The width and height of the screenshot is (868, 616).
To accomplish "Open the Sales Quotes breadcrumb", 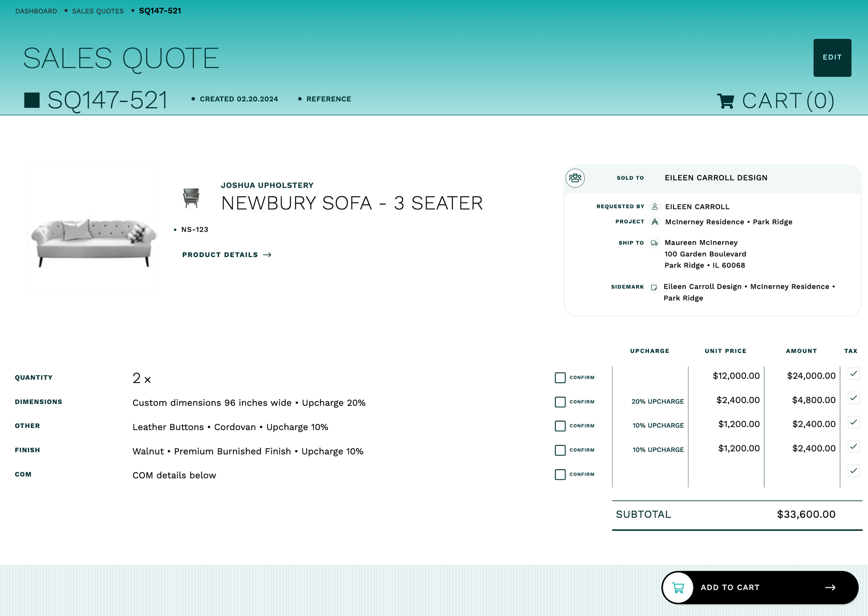I will pos(98,11).
